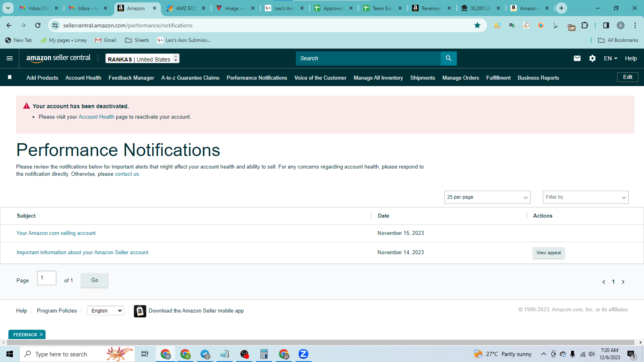Click the Amazon Seller Central logo
The image size is (644, 362).
[58, 58]
